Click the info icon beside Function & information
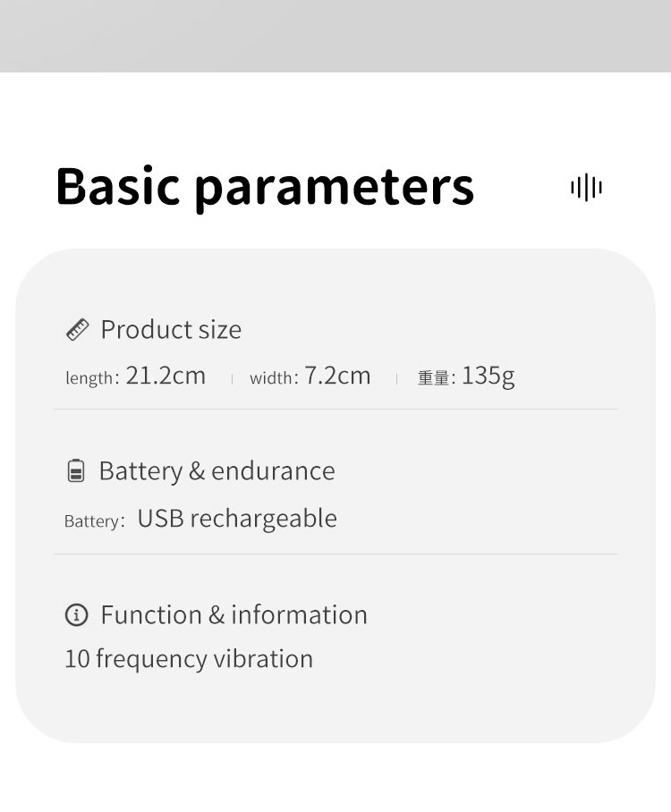The image size is (671, 812). click(77, 615)
